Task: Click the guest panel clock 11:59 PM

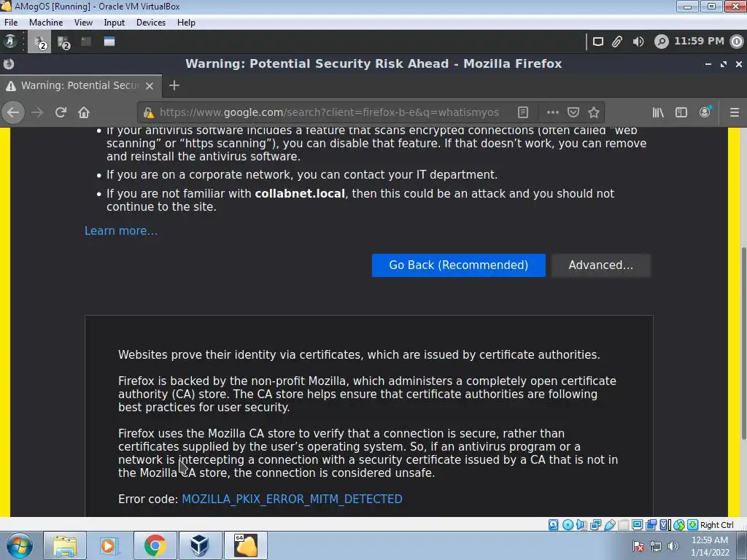Action: pos(699,41)
